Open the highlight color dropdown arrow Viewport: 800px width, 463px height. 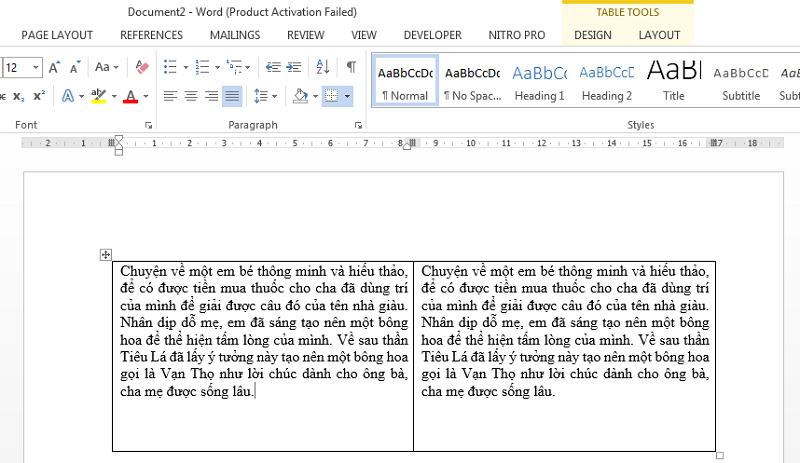coord(114,96)
